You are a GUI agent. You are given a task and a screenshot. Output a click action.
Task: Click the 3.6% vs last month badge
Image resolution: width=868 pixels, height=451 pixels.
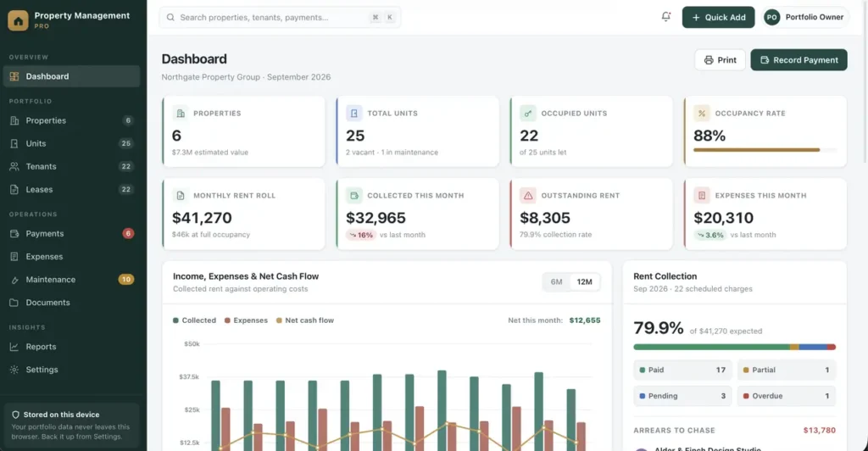(x=710, y=235)
